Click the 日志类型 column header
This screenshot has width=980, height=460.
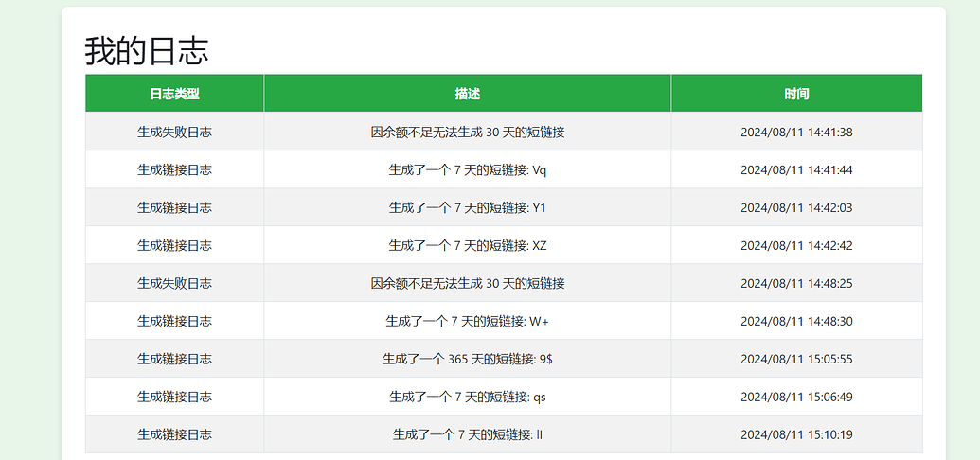pyautogui.click(x=174, y=94)
